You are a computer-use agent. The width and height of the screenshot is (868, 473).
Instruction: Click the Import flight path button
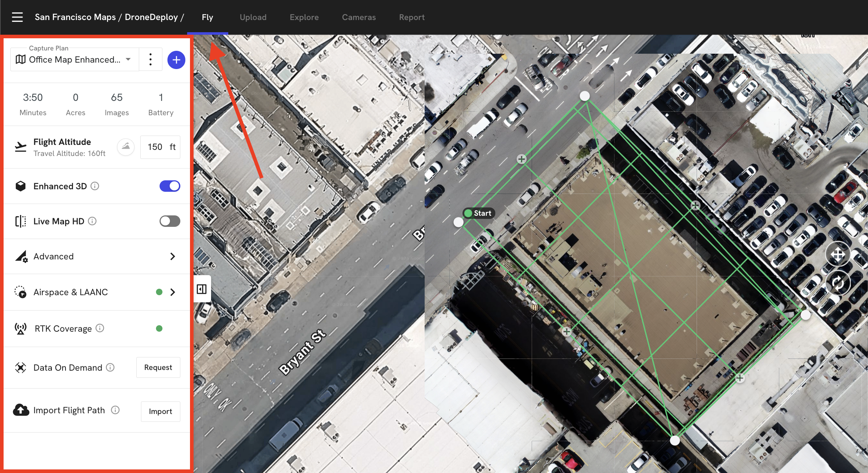tap(160, 411)
